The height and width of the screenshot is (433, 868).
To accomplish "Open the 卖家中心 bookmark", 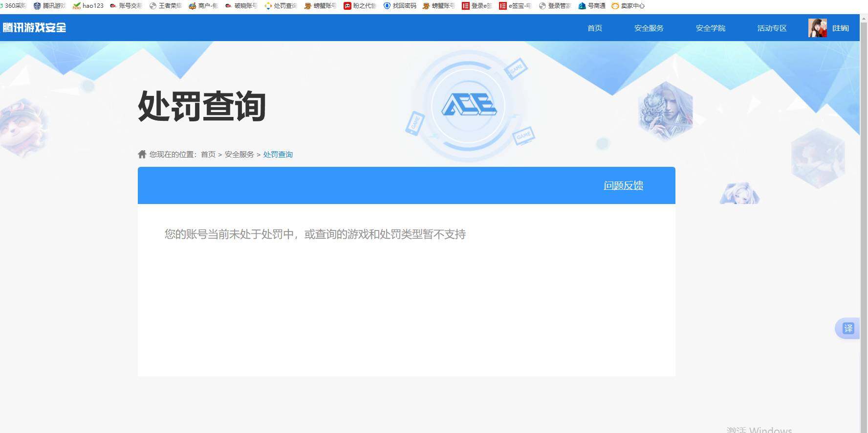I will (628, 6).
